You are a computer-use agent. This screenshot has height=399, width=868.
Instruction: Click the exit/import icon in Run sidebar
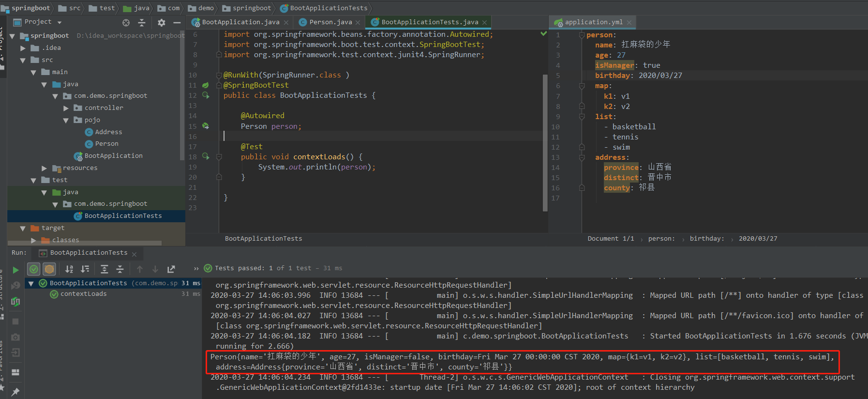tap(15, 353)
